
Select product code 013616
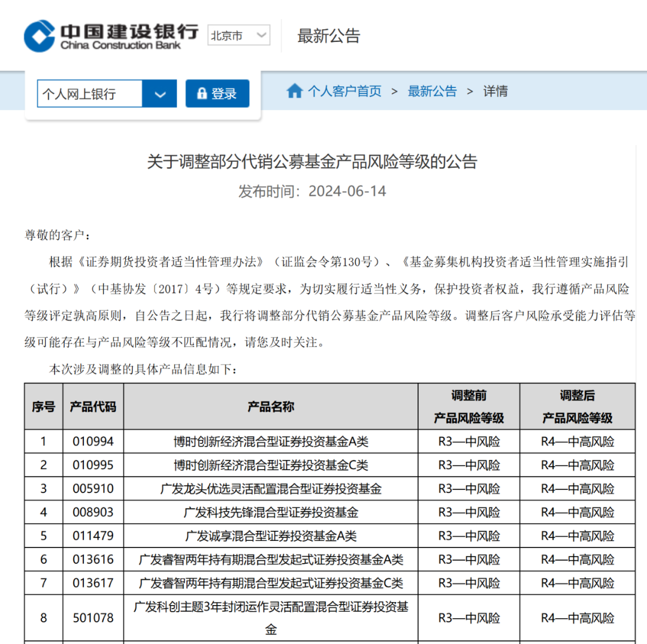click(x=93, y=560)
